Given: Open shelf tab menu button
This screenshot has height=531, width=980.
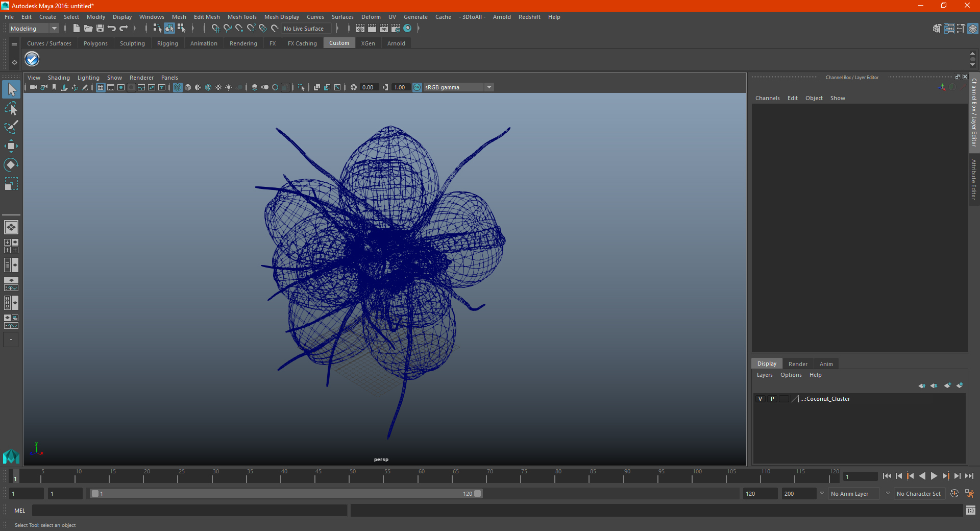Looking at the screenshot, I should tap(14, 44).
